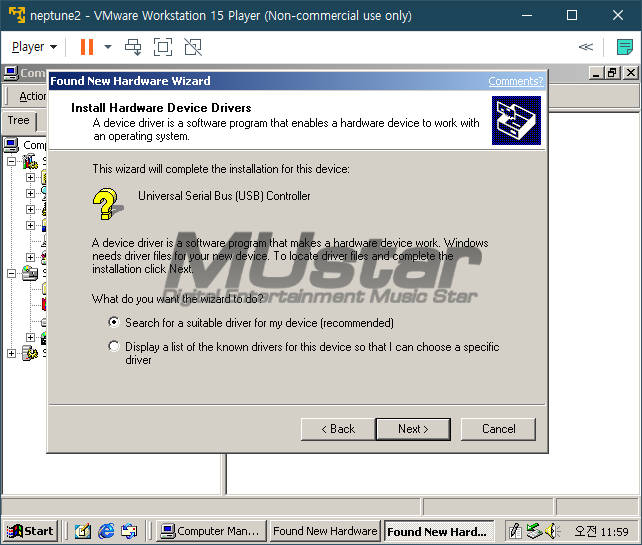Click the 'Install Hardware Device Drivers' heading

click(x=161, y=108)
